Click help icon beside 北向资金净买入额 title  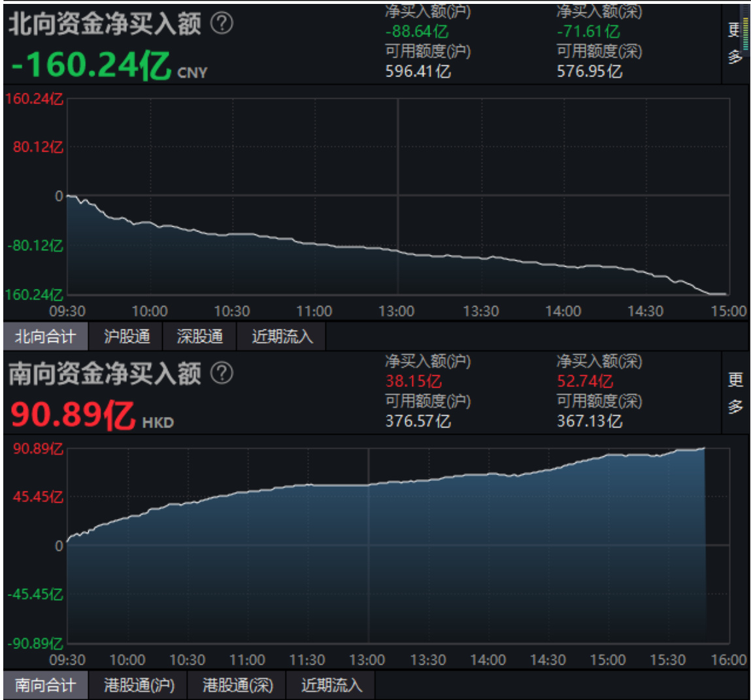point(222,24)
